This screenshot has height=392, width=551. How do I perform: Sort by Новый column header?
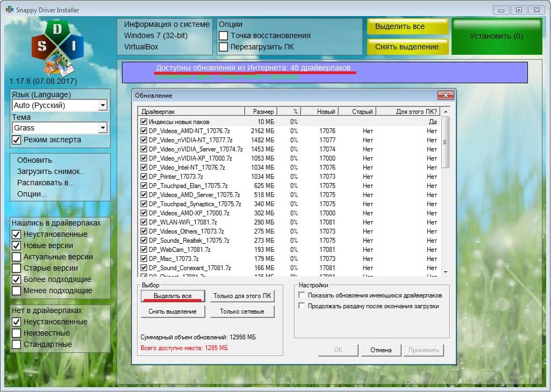(319, 112)
